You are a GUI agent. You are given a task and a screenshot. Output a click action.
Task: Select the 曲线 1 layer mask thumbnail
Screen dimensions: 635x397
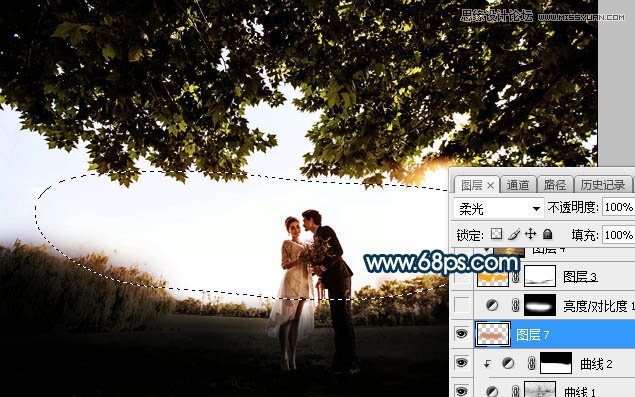540,389
